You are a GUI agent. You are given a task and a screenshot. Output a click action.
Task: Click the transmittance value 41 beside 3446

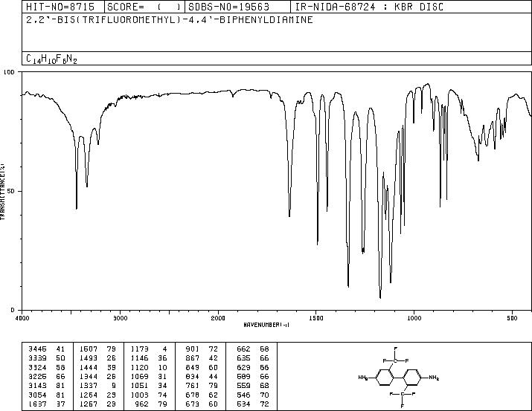[60, 349]
